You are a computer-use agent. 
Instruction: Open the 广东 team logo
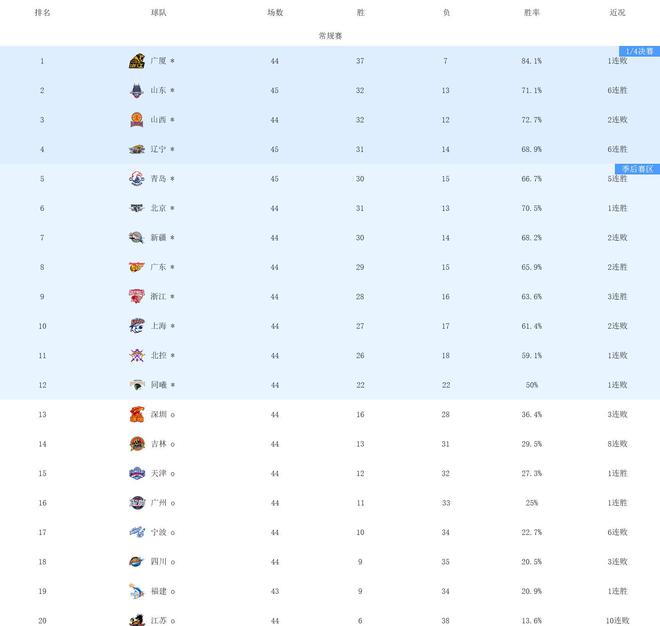tap(137, 267)
